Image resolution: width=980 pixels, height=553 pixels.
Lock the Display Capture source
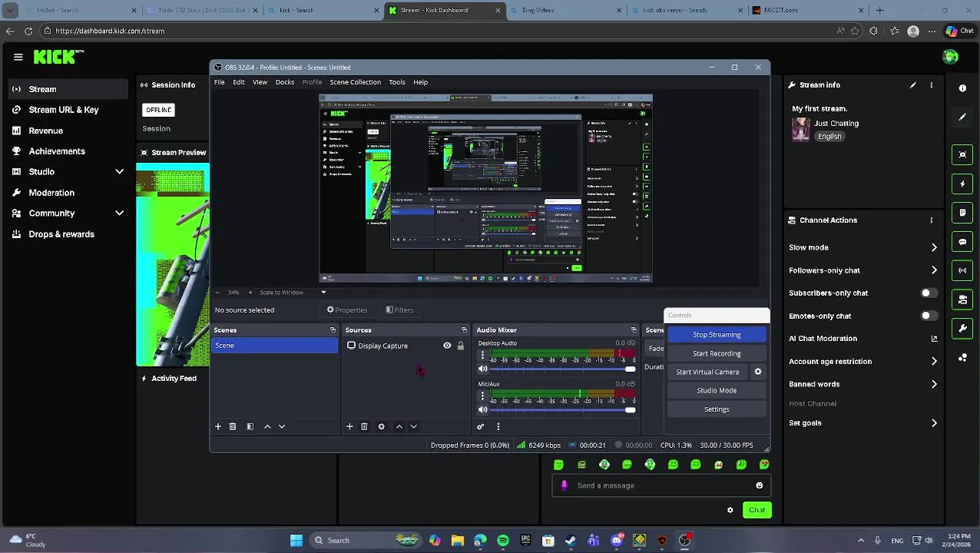click(461, 346)
